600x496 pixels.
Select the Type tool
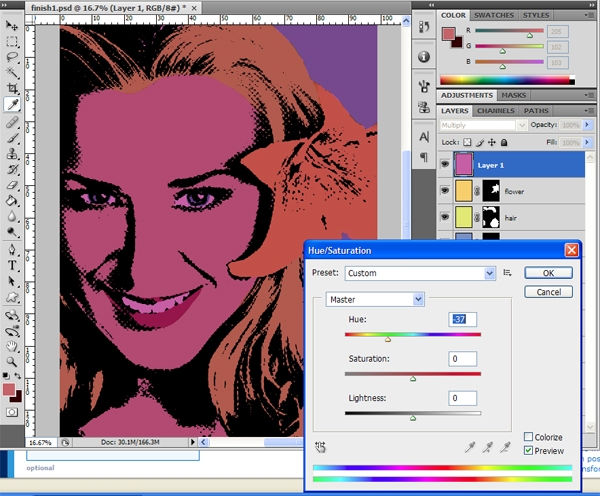click(x=12, y=265)
